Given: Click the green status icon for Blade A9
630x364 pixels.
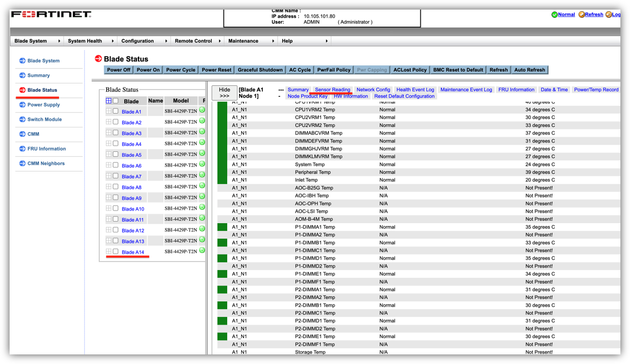Looking at the screenshot, I should click(x=202, y=196).
